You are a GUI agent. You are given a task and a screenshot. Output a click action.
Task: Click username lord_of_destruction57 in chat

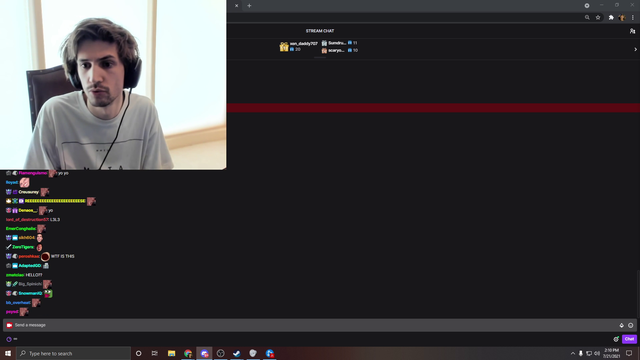pyautogui.click(x=27, y=220)
